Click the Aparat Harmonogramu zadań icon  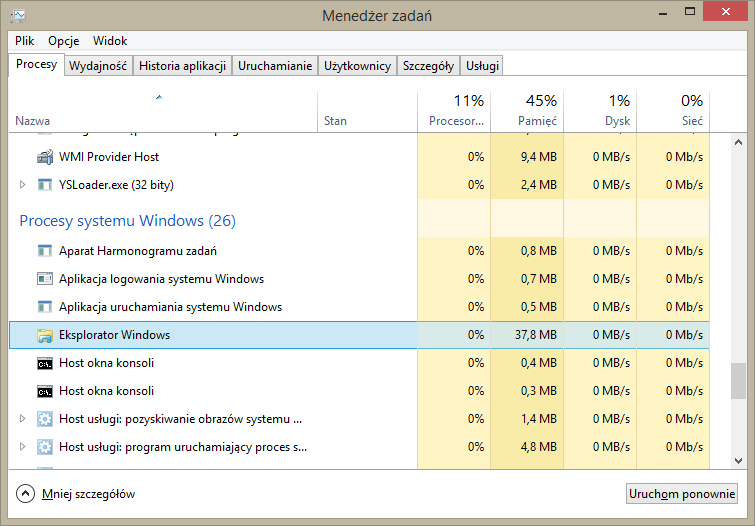(45, 251)
